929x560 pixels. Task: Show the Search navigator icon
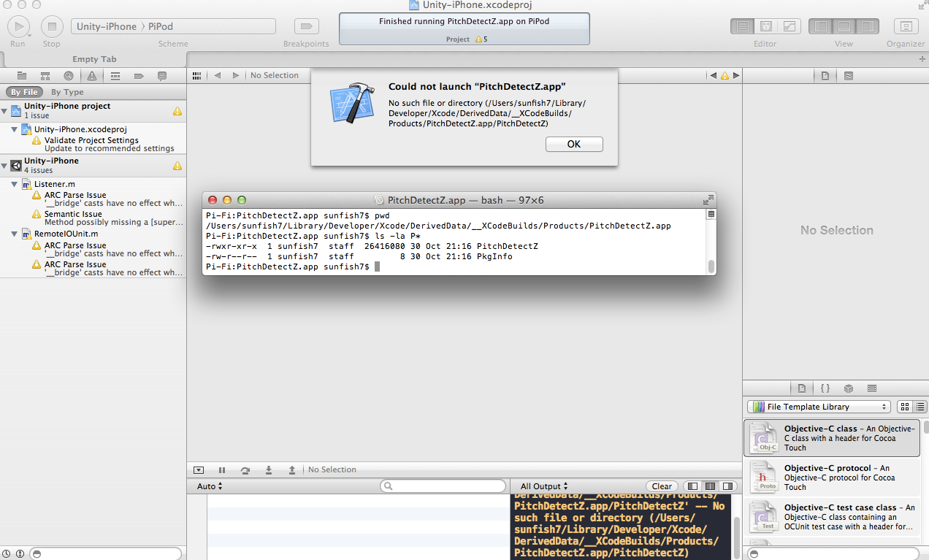point(68,75)
